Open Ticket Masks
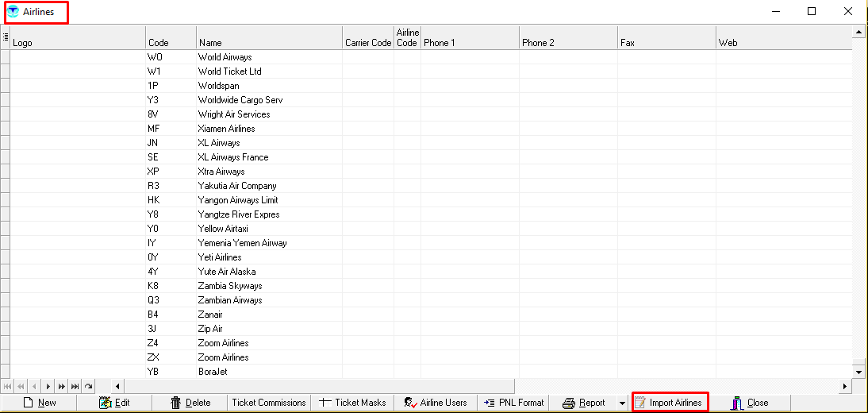 coord(352,403)
